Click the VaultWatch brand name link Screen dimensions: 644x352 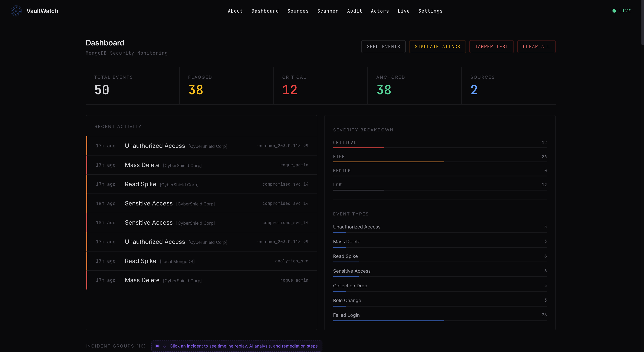point(42,11)
